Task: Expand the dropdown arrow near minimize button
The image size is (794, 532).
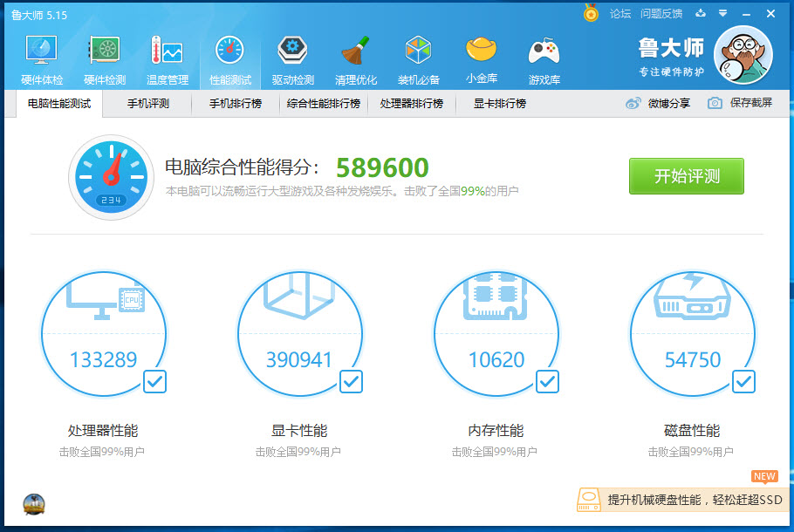Action: pyautogui.click(x=725, y=14)
